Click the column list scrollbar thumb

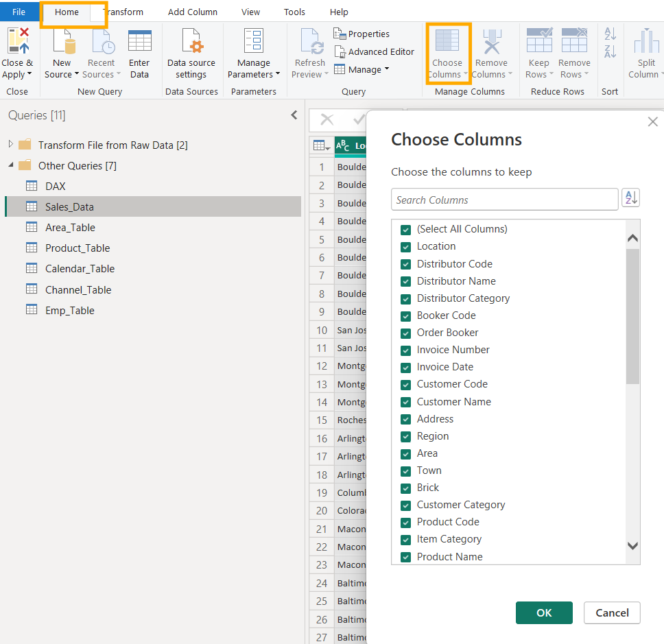pos(632,316)
